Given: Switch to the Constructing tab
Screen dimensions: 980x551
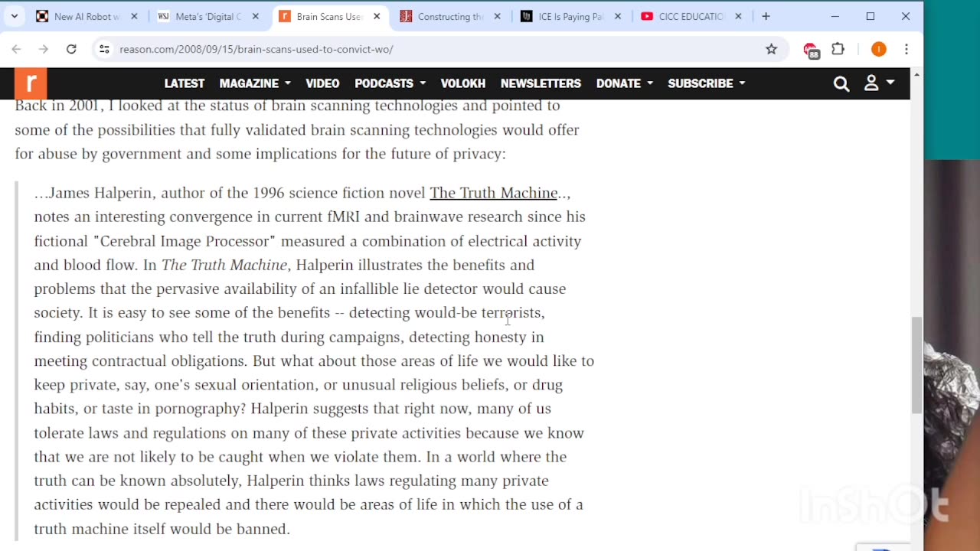Looking at the screenshot, I should 450,16.
